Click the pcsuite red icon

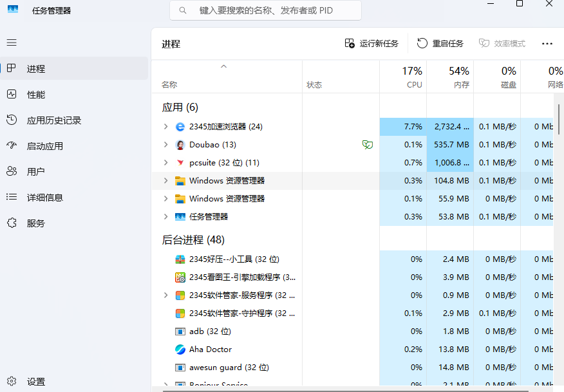coord(180,163)
